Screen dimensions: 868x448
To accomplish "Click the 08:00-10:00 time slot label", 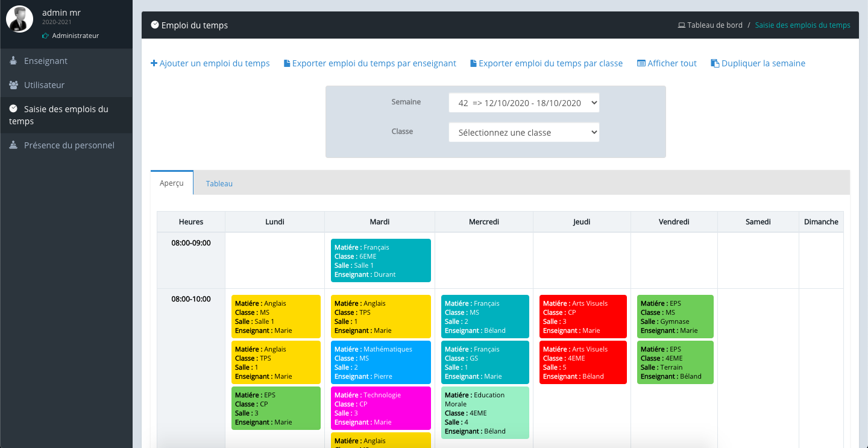I will 191,299.
